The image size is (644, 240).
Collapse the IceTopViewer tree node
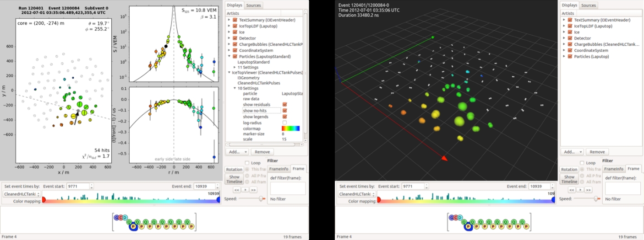click(x=229, y=72)
